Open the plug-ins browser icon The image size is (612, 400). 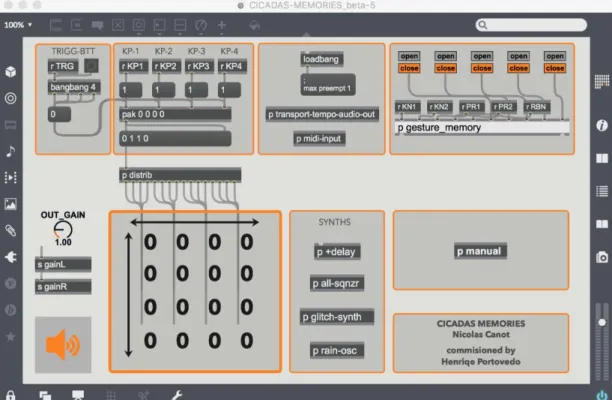(x=11, y=257)
